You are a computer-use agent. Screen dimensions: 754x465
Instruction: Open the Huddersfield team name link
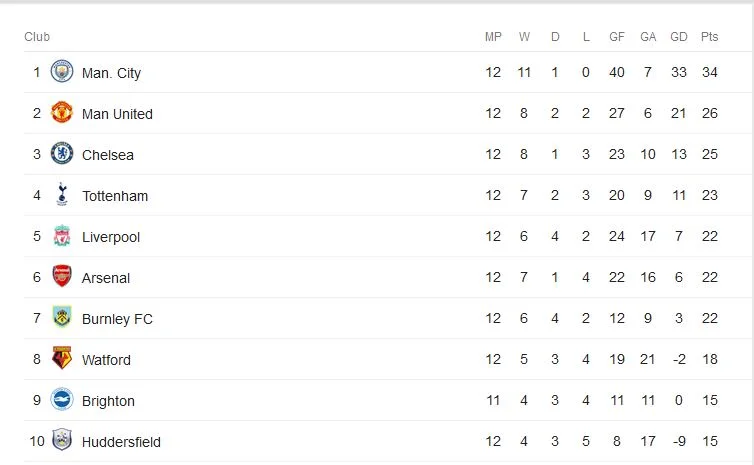tap(121, 442)
